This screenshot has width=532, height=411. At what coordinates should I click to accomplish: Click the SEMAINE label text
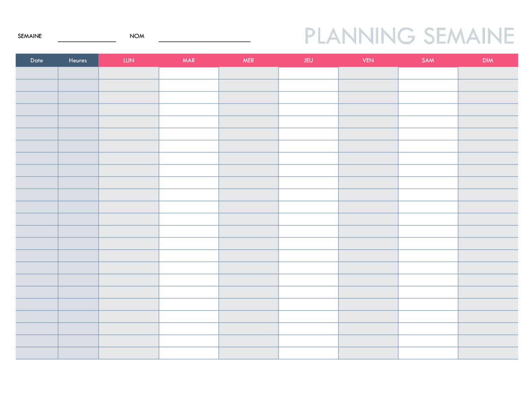[x=30, y=36]
